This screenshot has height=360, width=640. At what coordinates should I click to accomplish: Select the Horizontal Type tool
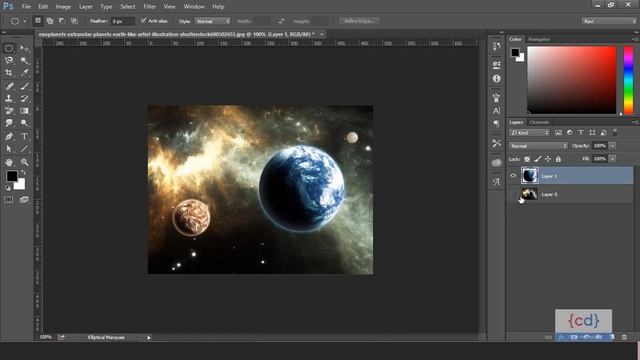pos(24,136)
